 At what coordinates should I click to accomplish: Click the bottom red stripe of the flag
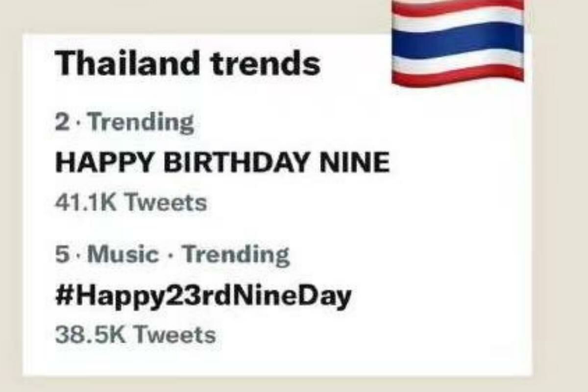point(458,74)
